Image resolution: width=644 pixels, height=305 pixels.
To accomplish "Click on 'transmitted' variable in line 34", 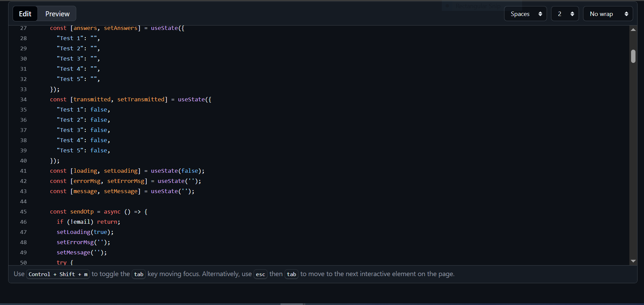I will click(92, 100).
